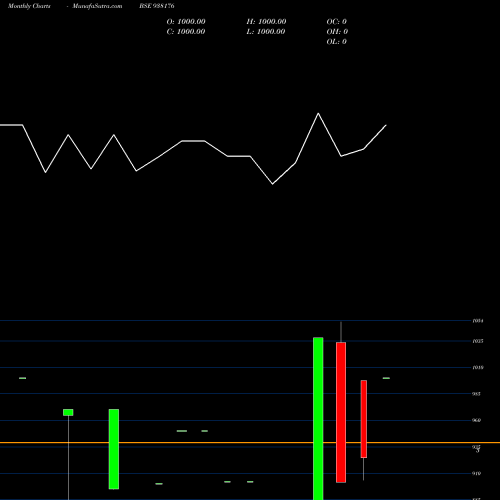Viewport: 500px width, 500px height.
Task: Click the open value "O: 1000.00"
Action: point(186,22)
